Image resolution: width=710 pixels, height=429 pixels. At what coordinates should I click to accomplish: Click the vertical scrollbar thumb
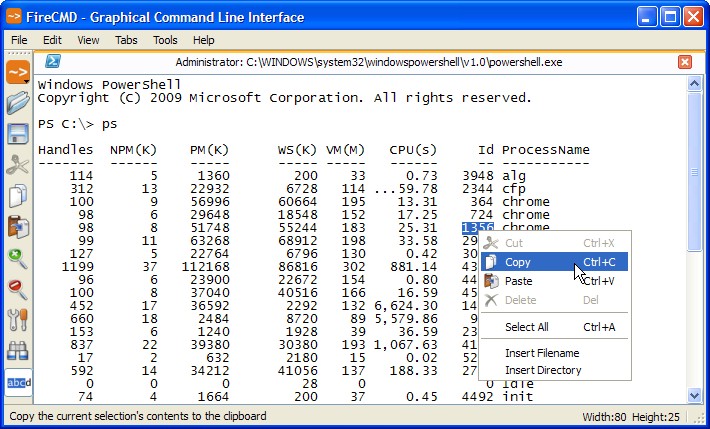pos(694,171)
